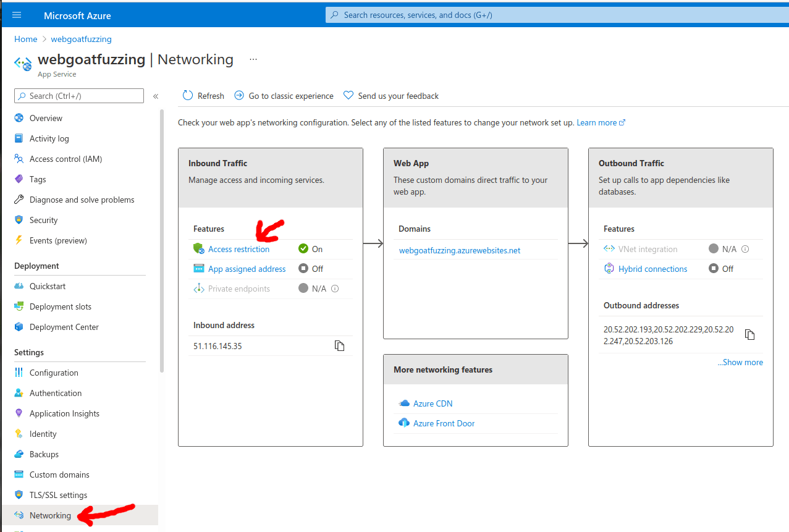Copy the outbound addresses list
789x532 pixels.
click(x=749, y=335)
